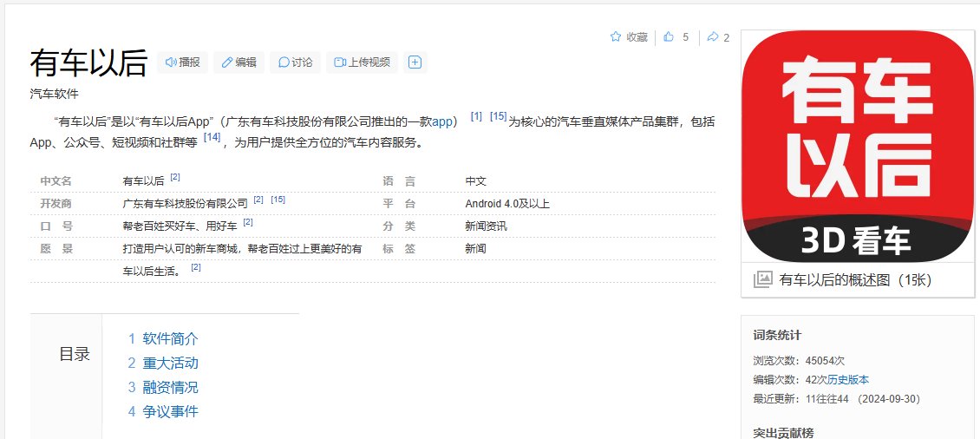Viewport: 980px width, 439px height.
Task: Open citation [2] after 车以后生活。
Action: 196,267
